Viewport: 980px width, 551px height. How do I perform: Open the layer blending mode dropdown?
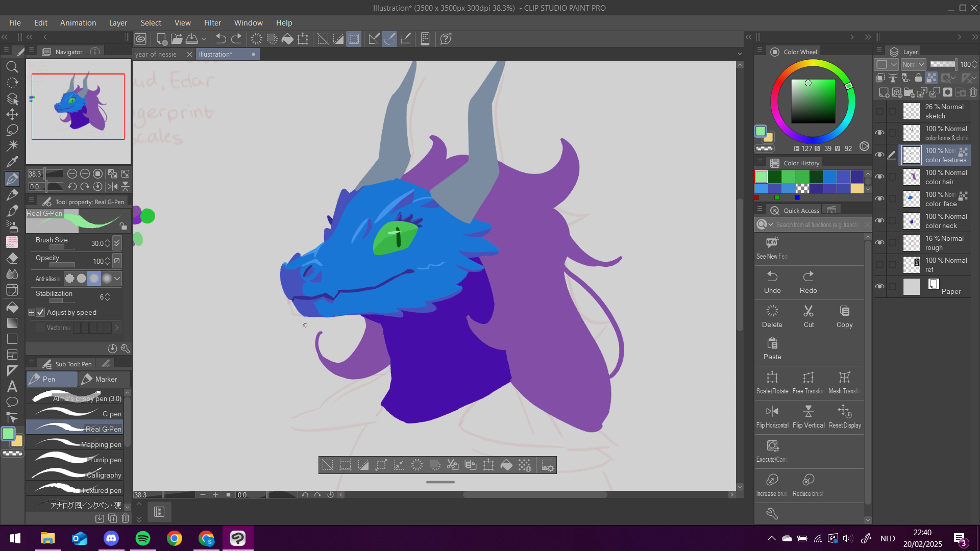point(913,64)
